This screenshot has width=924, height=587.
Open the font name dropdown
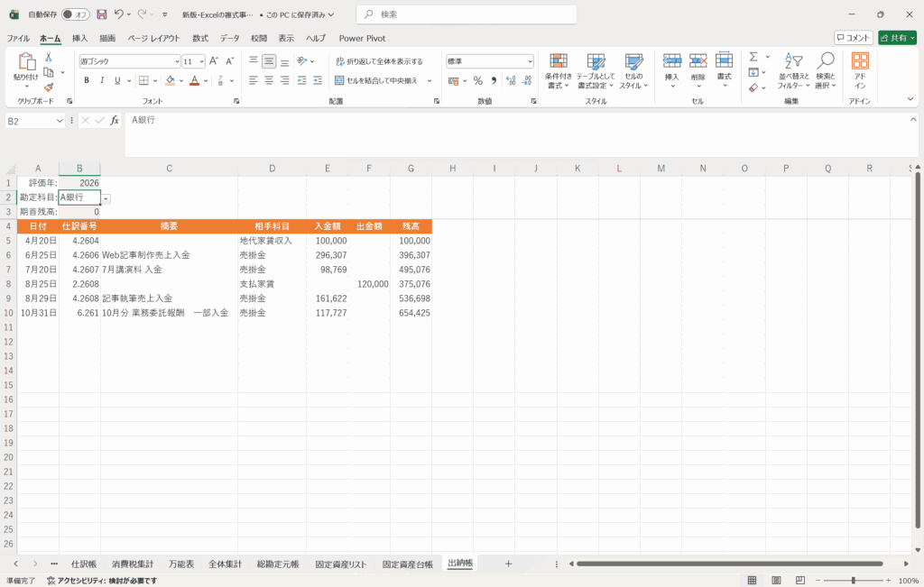tap(177, 61)
